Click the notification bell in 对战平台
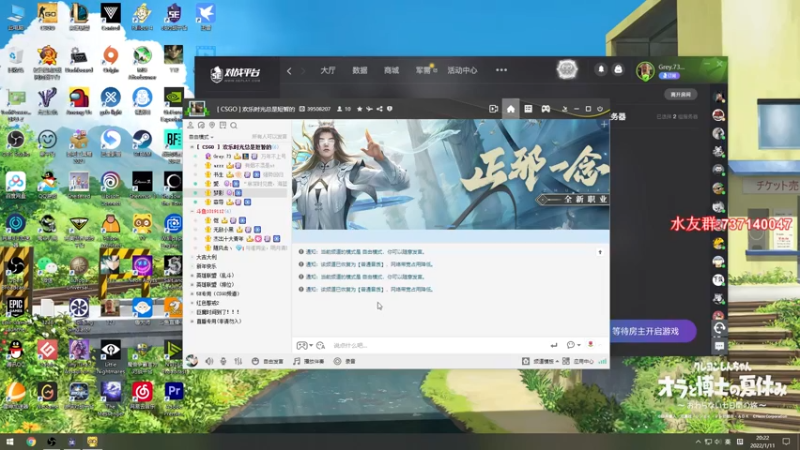The image size is (800, 450). tap(601, 69)
